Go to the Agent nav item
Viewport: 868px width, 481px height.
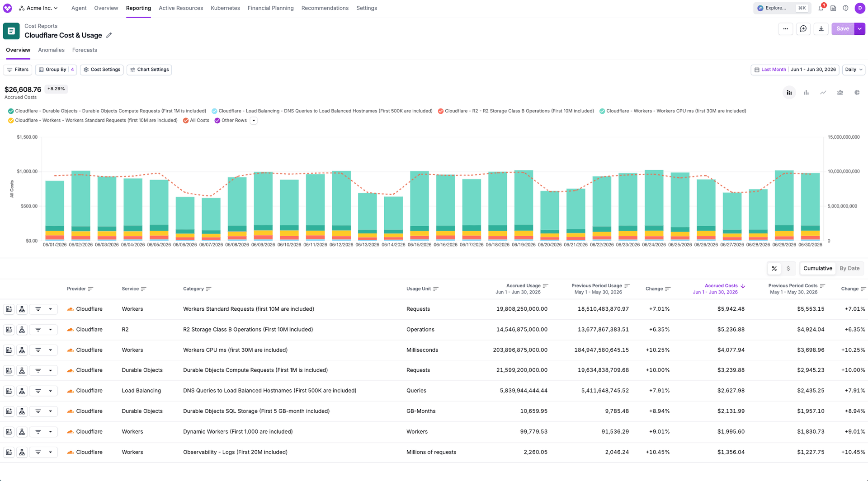pyautogui.click(x=79, y=8)
